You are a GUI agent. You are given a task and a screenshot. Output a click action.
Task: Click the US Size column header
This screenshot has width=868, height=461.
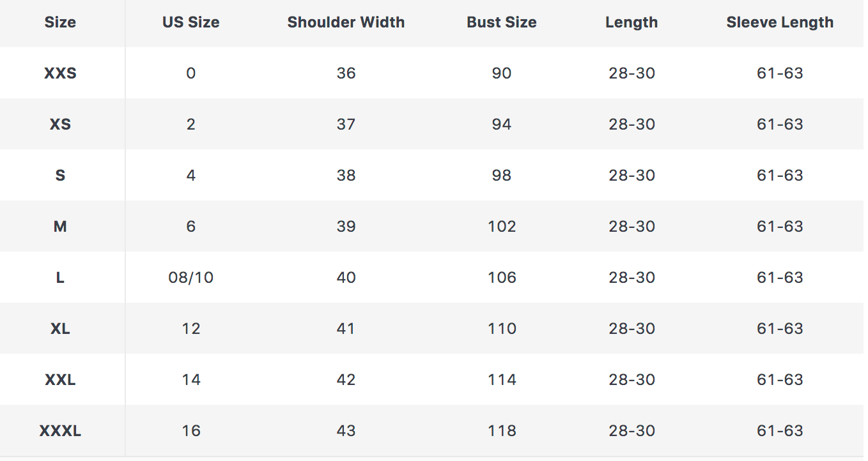coord(190,22)
